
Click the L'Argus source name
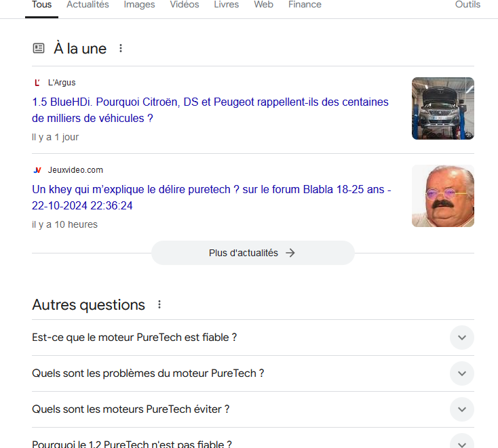pyautogui.click(x=62, y=83)
